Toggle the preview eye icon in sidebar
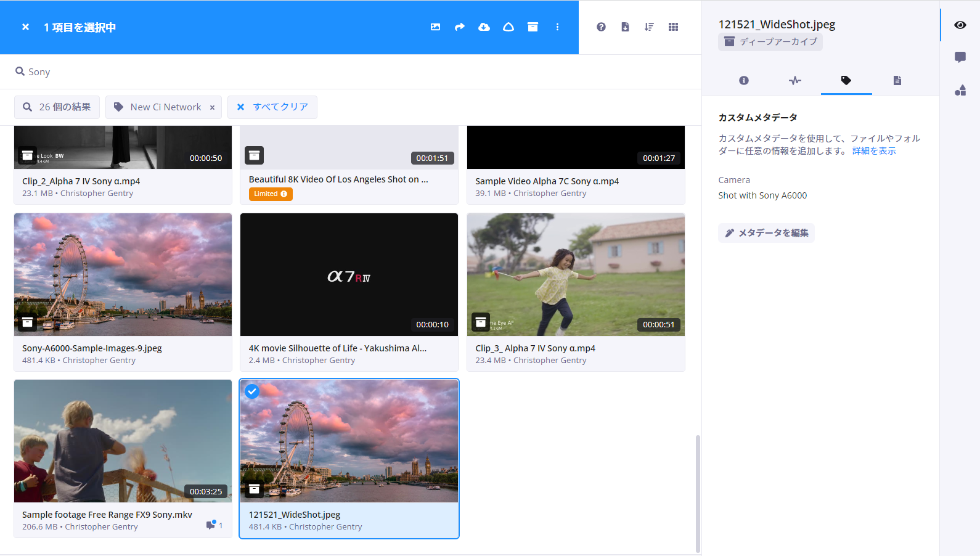Image resolution: width=980 pixels, height=556 pixels. click(x=960, y=25)
